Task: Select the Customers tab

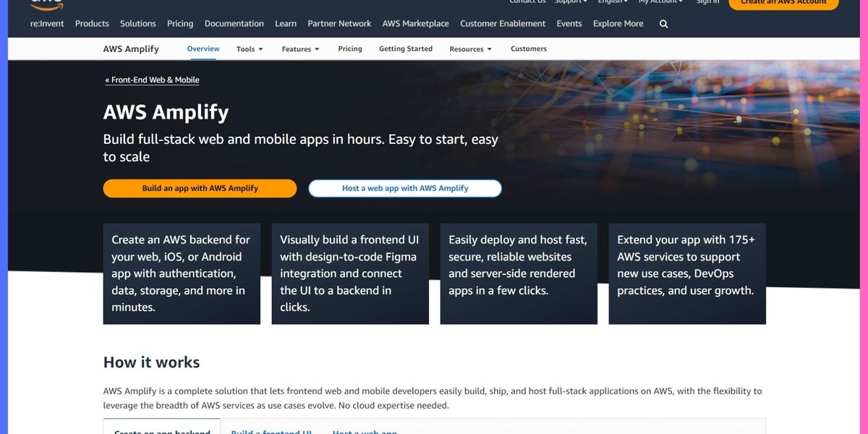Action: click(528, 48)
